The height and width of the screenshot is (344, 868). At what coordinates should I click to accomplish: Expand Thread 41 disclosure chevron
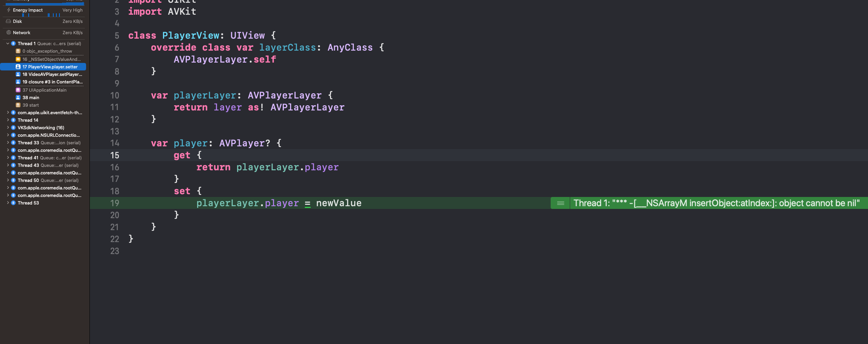coord(8,158)
